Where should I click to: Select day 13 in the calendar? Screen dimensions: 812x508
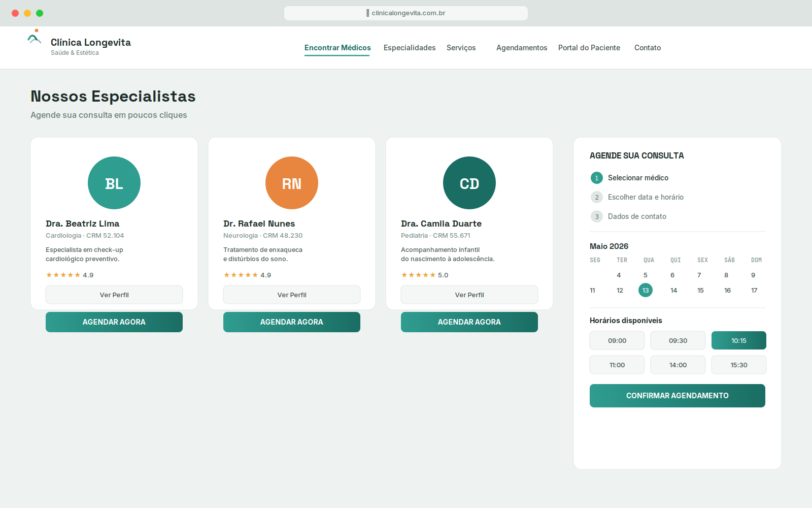(x=646, y=290)
